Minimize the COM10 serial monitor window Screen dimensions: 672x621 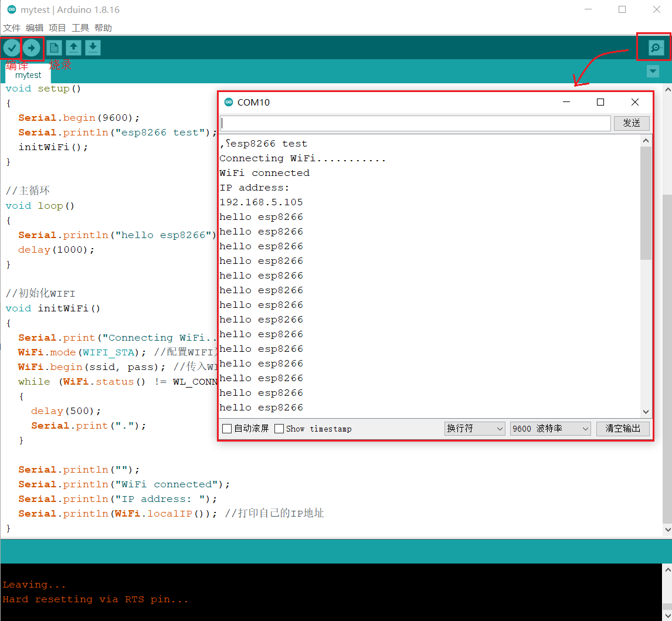[x=566, y=102]
